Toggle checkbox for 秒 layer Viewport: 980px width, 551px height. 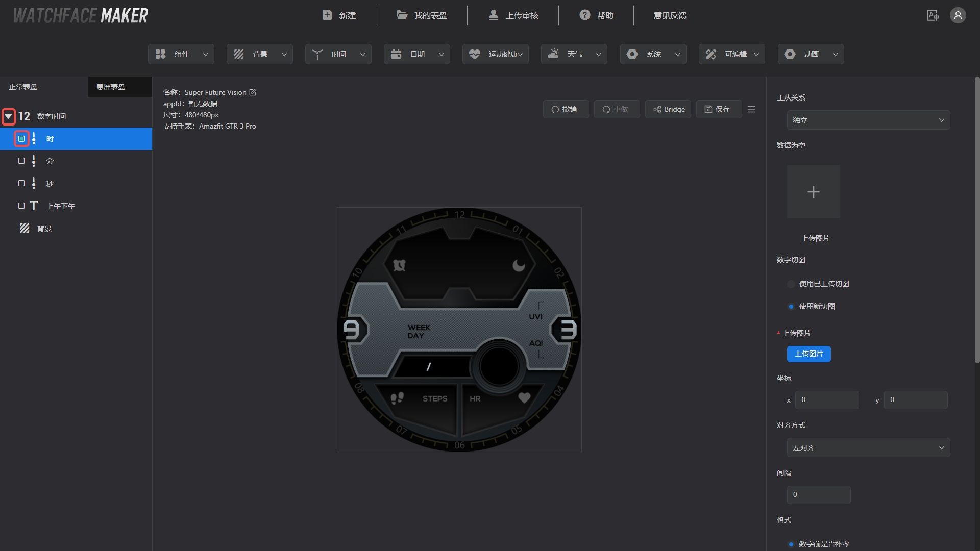[21, 183]
